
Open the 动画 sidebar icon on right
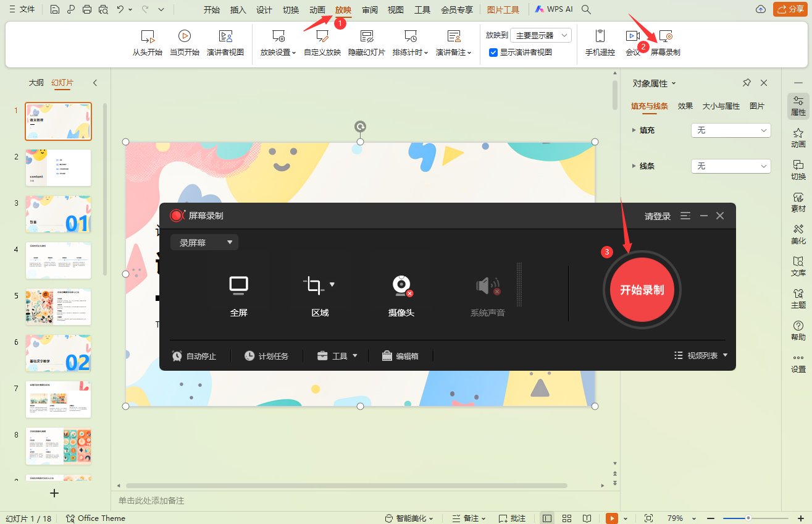tap(798, 138)
